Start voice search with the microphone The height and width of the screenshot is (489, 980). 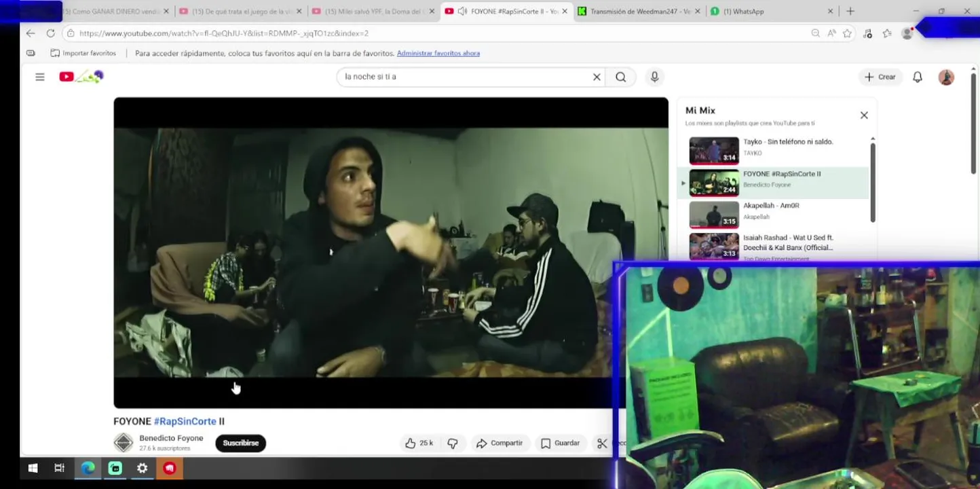click(x=654, y=77)
